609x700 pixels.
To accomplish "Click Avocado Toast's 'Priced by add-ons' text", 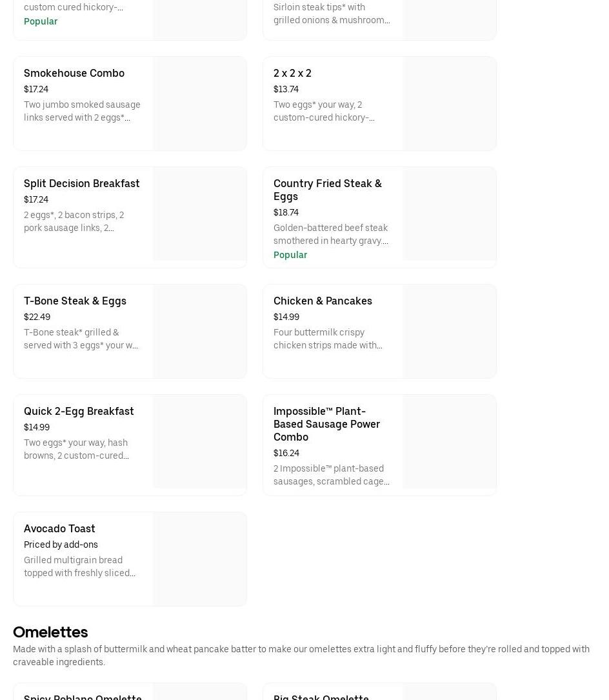I will point(61,545).
